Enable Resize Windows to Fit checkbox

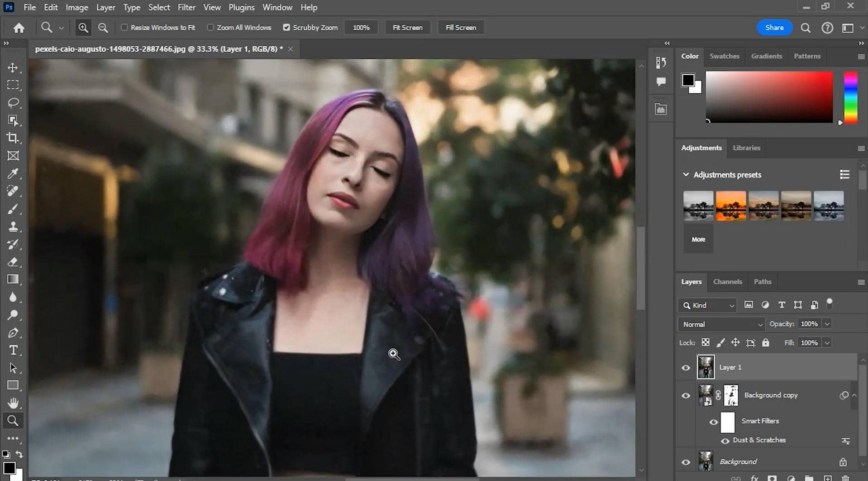tap(124, 28)
